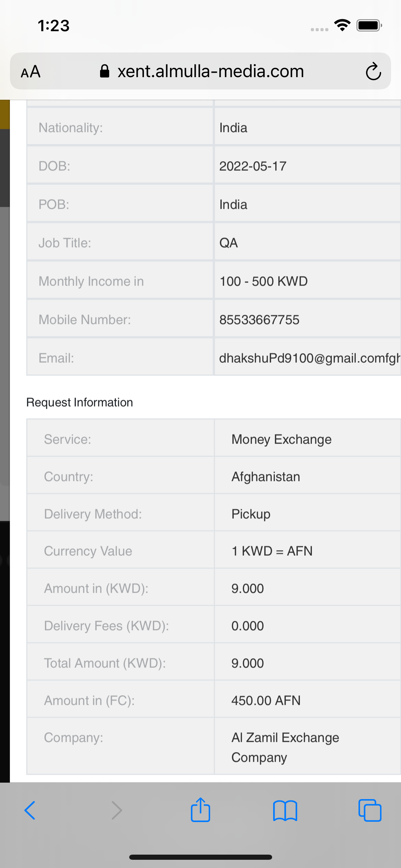
Task: Open the Share sheet icon
Action: [x=200, y=810]
